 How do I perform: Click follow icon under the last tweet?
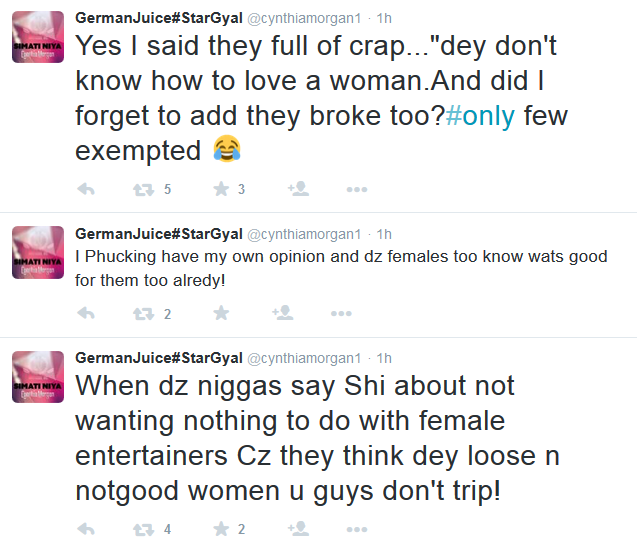[297, 527]
